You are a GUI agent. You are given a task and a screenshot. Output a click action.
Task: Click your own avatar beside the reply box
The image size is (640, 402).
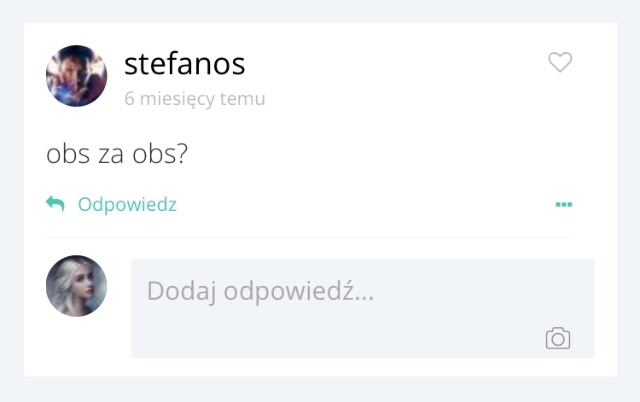click(76, 286)
